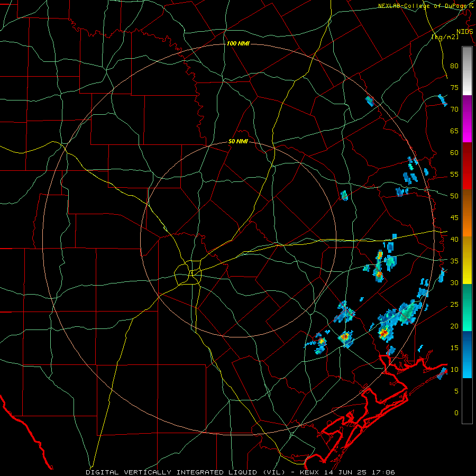
Task: Click the 65 value on the color scale
Action: [x=454, y=131]
